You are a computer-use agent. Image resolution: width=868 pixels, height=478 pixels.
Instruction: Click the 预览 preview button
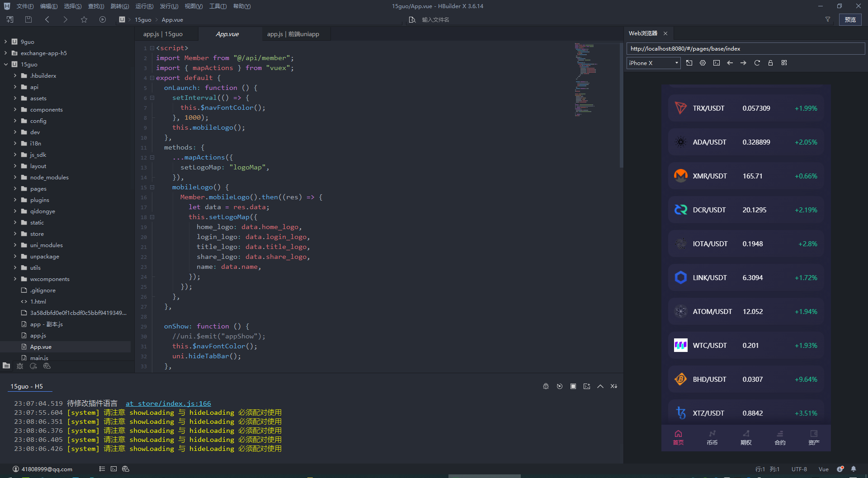click(850, 19)
